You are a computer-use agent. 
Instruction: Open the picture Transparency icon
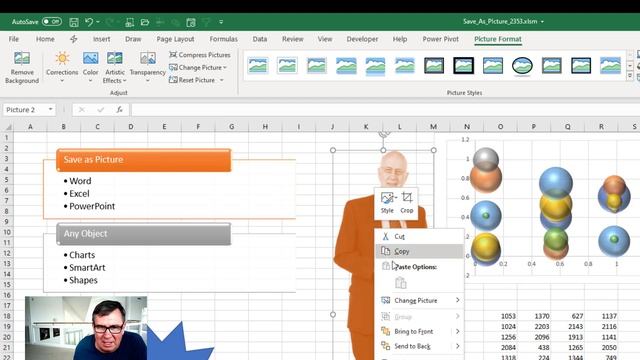click(x=147, y=58)
